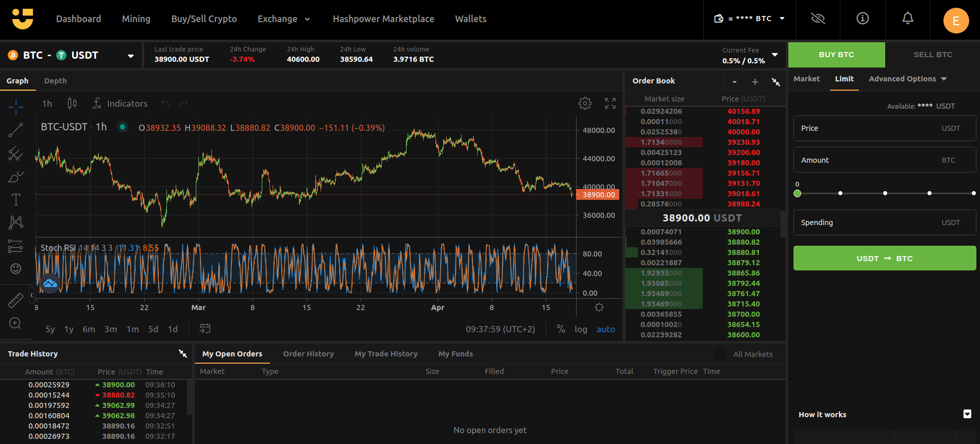Select the crosshair cursor tool
Screen dimensions: 980x444
click(x=16, y=107)
